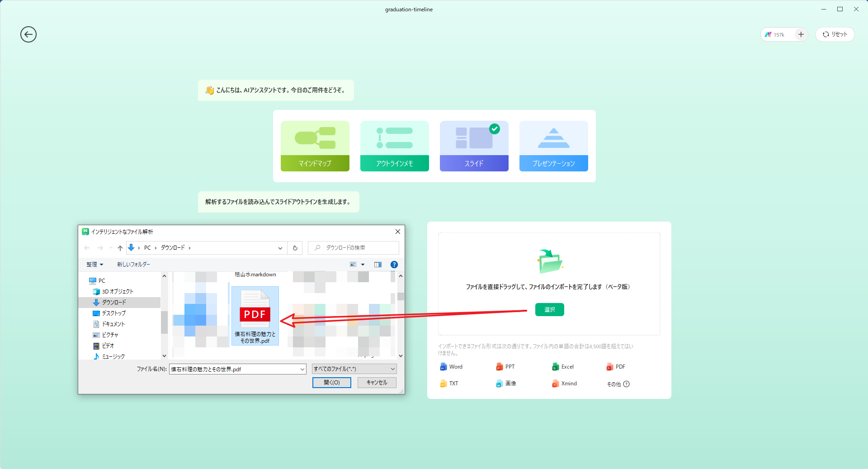
Task: Click 新しいフォルダー button
Action: pyautogui.click(x=133, y=265)
